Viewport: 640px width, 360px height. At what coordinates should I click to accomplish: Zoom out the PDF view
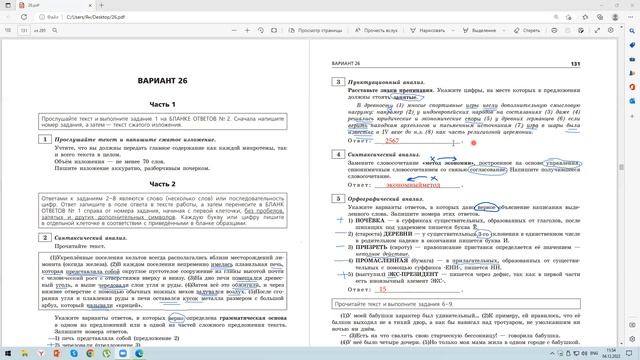[x=234, y=30]
